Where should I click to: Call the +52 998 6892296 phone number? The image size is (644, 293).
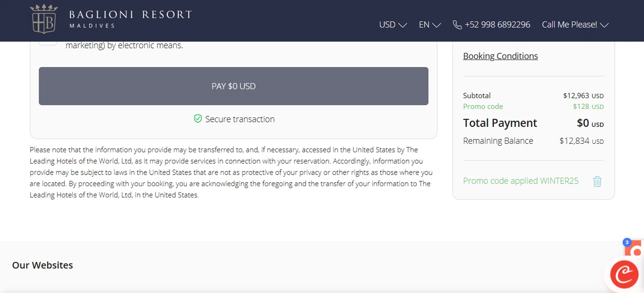click(497, 25)
